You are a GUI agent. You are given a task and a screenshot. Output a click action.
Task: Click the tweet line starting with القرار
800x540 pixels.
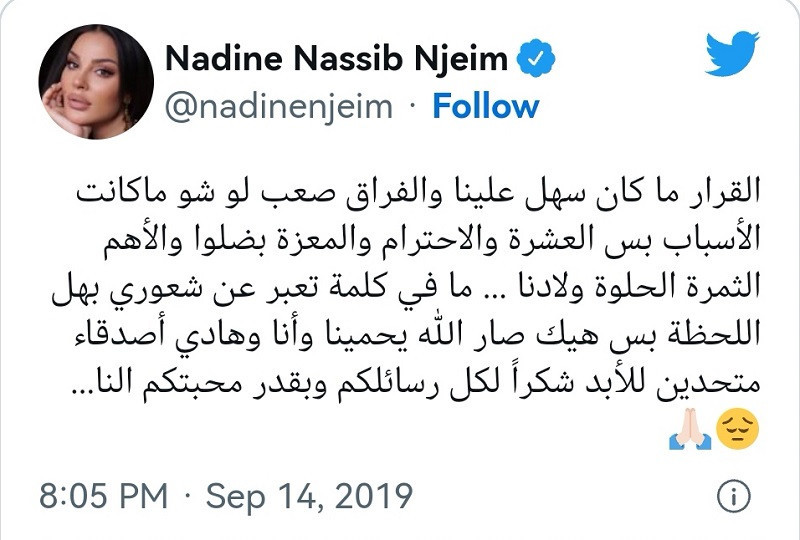(418, 192)
